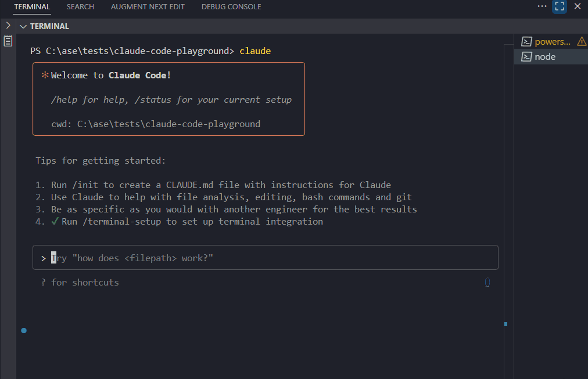Viewport: 588px width, 379px height.
Task: Click the '? for shortcuts' hint text
Action: coord(80,283)
